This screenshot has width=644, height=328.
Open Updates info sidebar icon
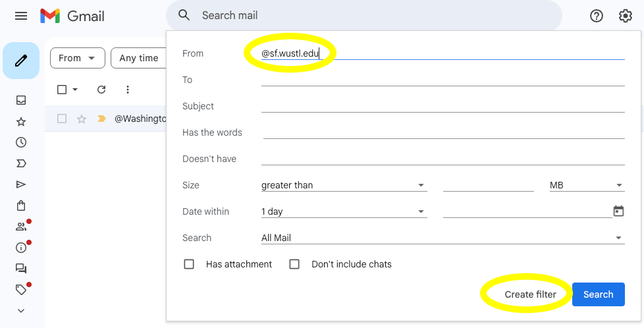point(21,248)
